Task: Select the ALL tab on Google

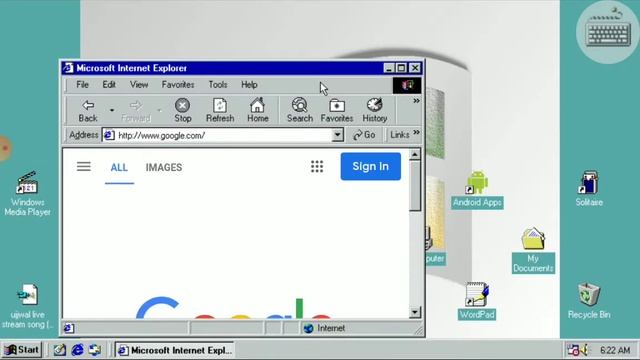Action: pyautogui.click(x=119, y=167)
